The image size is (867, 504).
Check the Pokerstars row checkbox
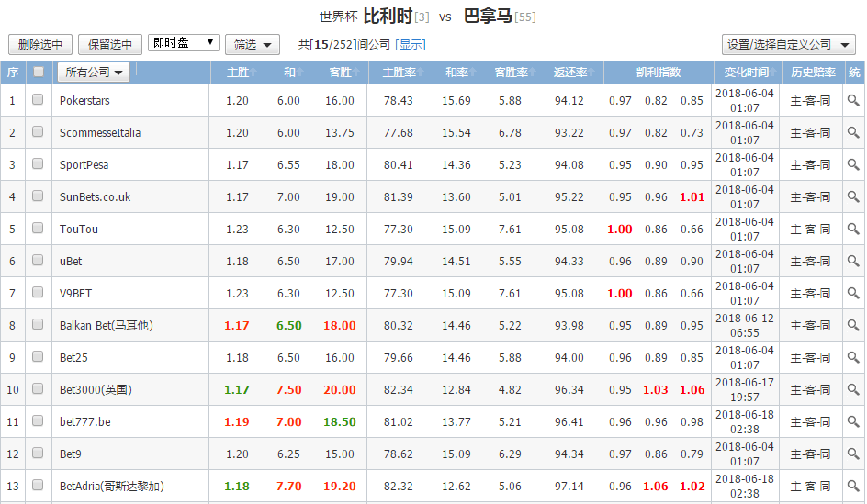point(38,99)
